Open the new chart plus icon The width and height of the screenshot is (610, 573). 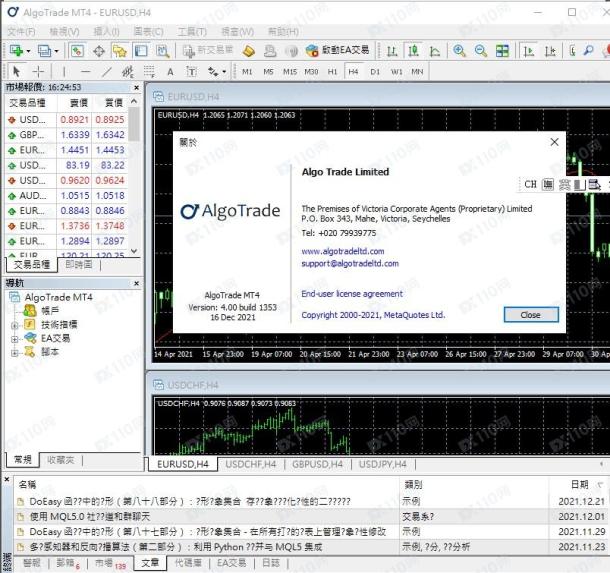[16, 51]
